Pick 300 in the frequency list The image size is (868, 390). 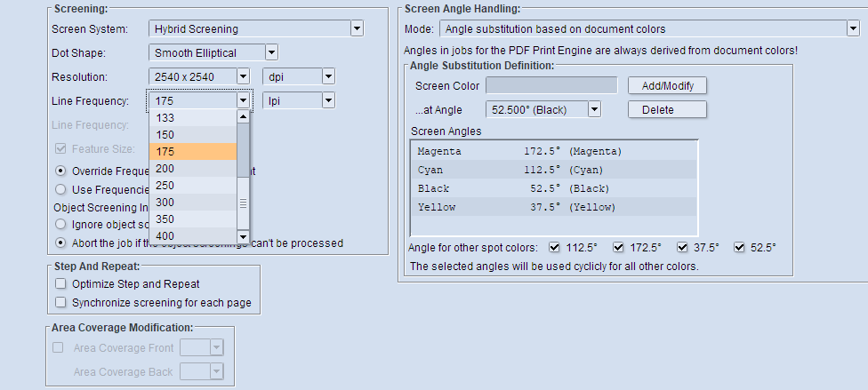pos(192,203)
